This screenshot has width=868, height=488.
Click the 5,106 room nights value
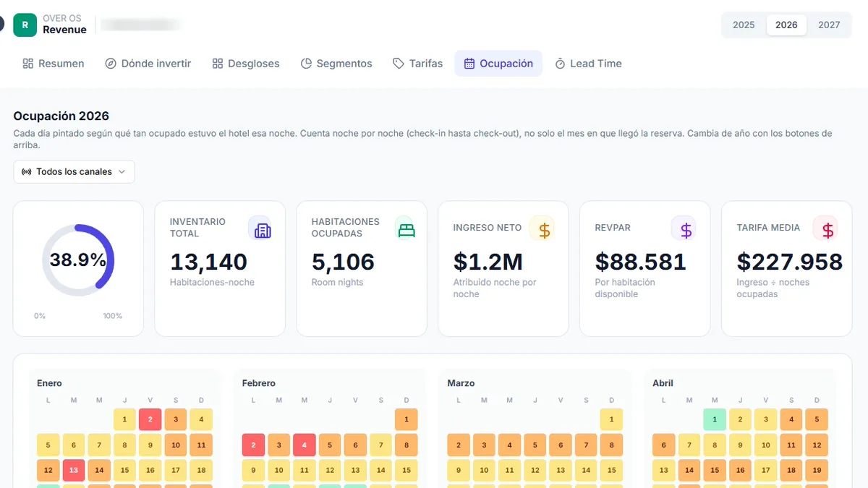343,262
